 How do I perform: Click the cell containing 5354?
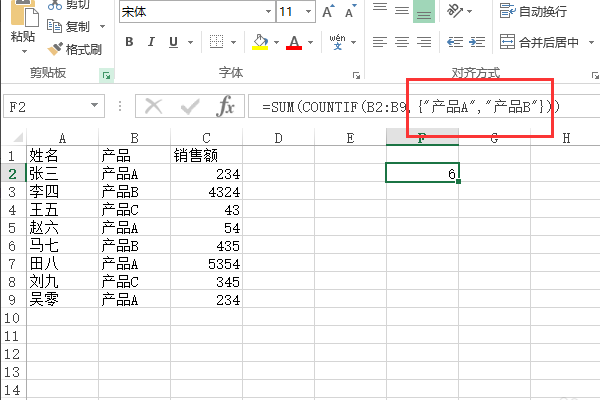pyautogui.click(x=206, y=263)
